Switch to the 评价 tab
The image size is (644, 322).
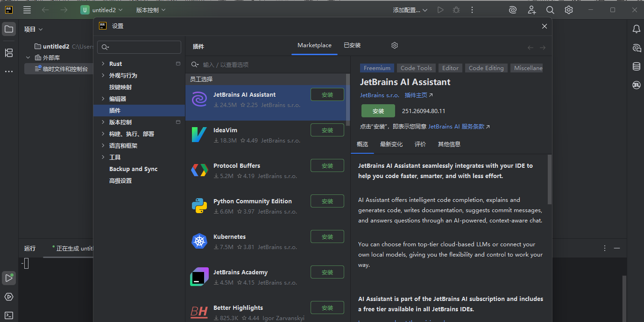420,144
